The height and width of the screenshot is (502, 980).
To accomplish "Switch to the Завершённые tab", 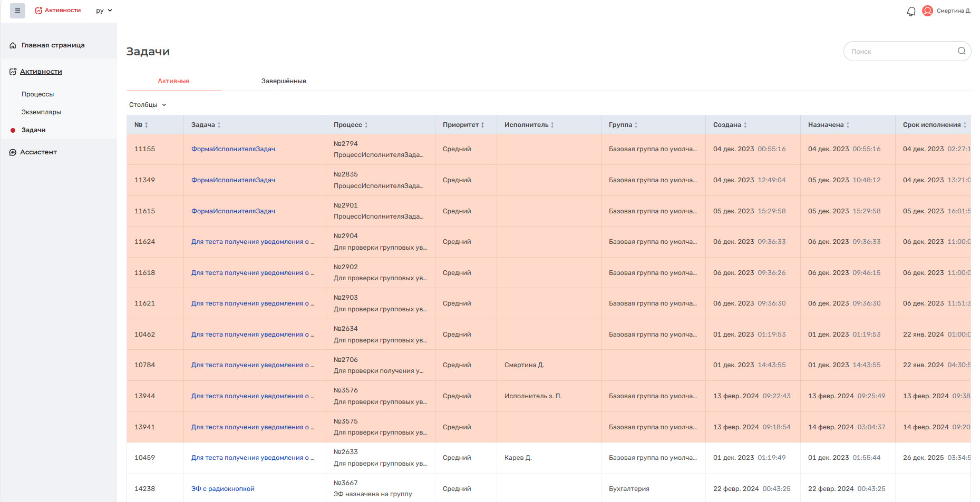I will tap(284, 81).
